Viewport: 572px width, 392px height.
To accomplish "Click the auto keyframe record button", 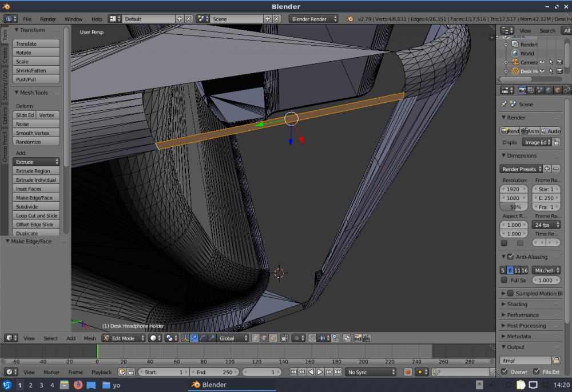I will tap(408, 372).
